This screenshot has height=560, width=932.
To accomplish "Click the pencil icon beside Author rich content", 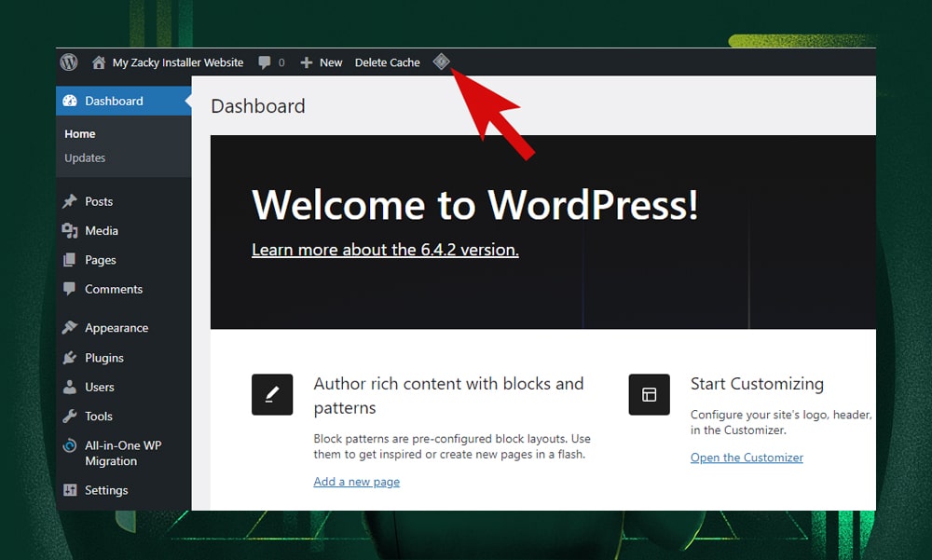I will (272, 394).
